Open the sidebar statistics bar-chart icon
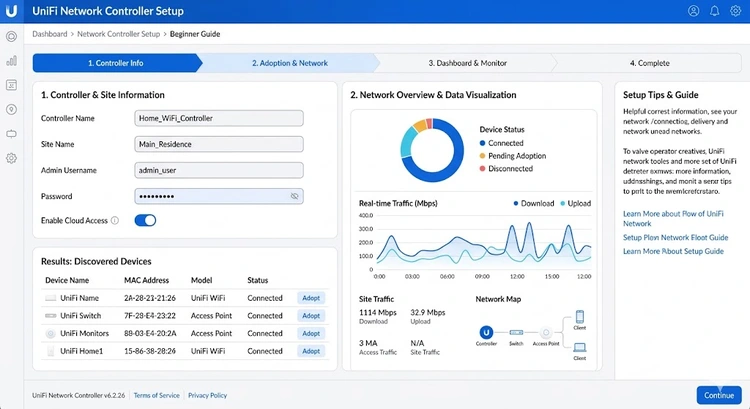Image resolution: width=750 pixels, height=409 pixels. [11, 61]
